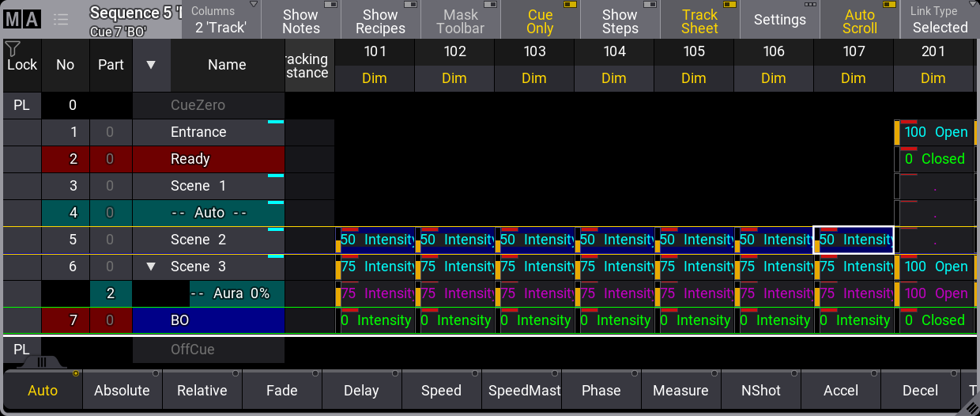
Task: Click the Dim attribute under fixture 102
Action: tap(454, 78)
